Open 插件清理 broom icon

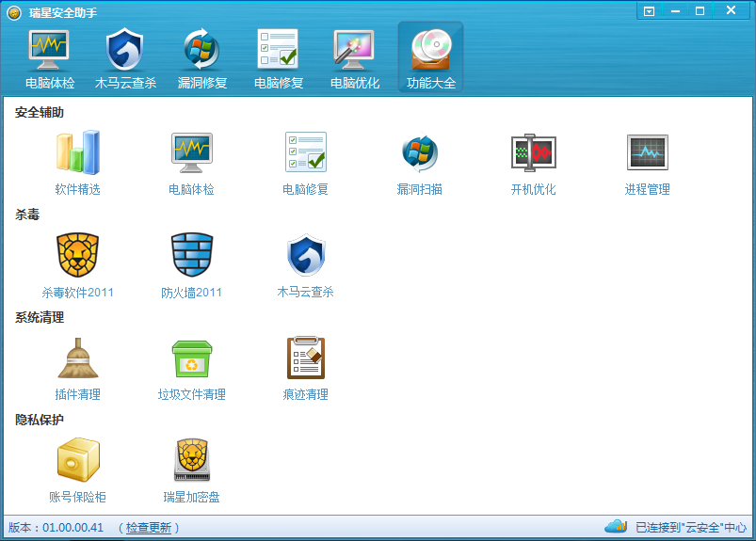(x=77, y=358)
